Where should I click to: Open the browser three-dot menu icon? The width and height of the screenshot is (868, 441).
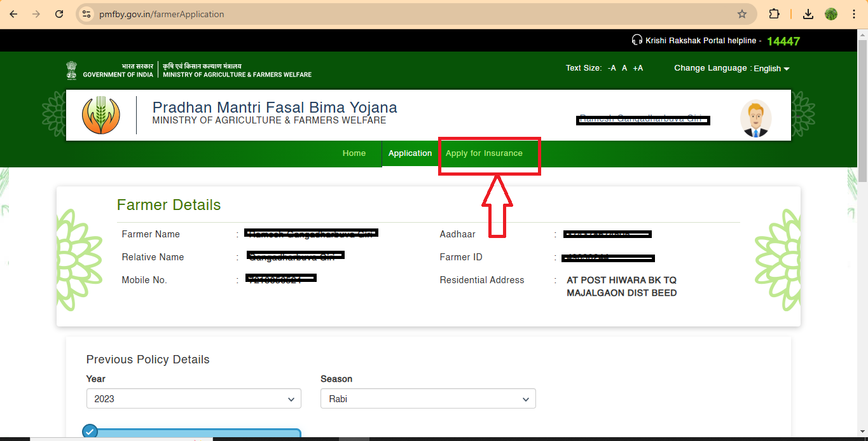click(854, 13)
